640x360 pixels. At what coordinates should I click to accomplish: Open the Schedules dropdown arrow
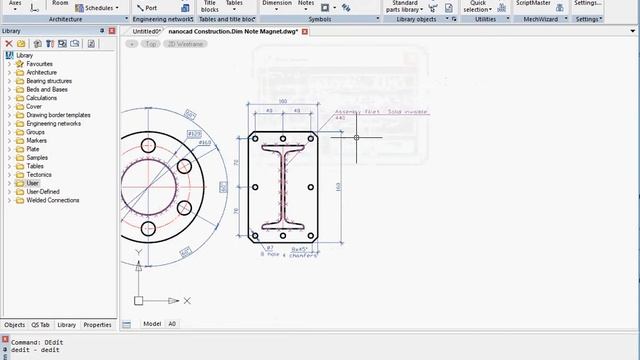117,8
